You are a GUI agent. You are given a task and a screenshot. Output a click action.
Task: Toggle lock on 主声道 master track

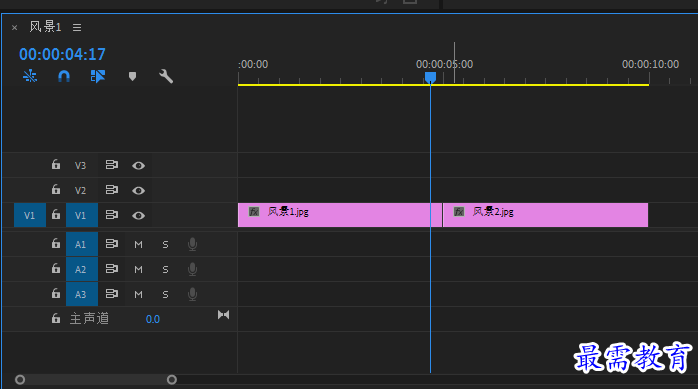pos(56,318)
